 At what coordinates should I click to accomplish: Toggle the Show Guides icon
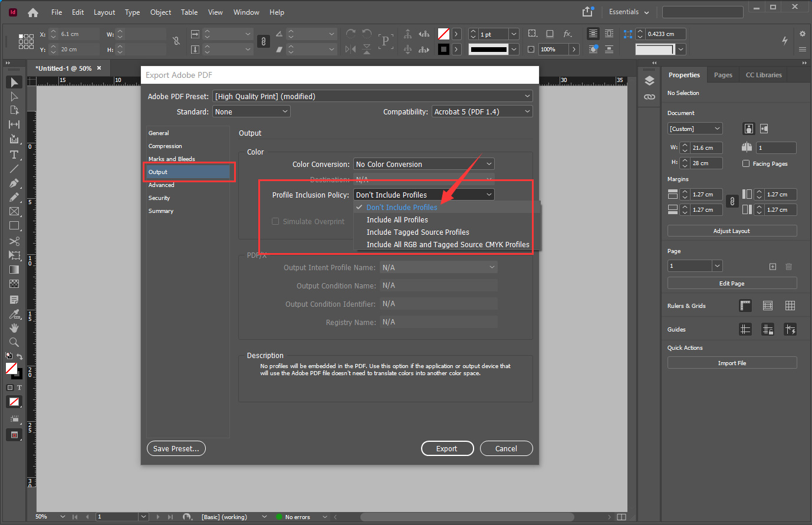(x=745, y=329)
